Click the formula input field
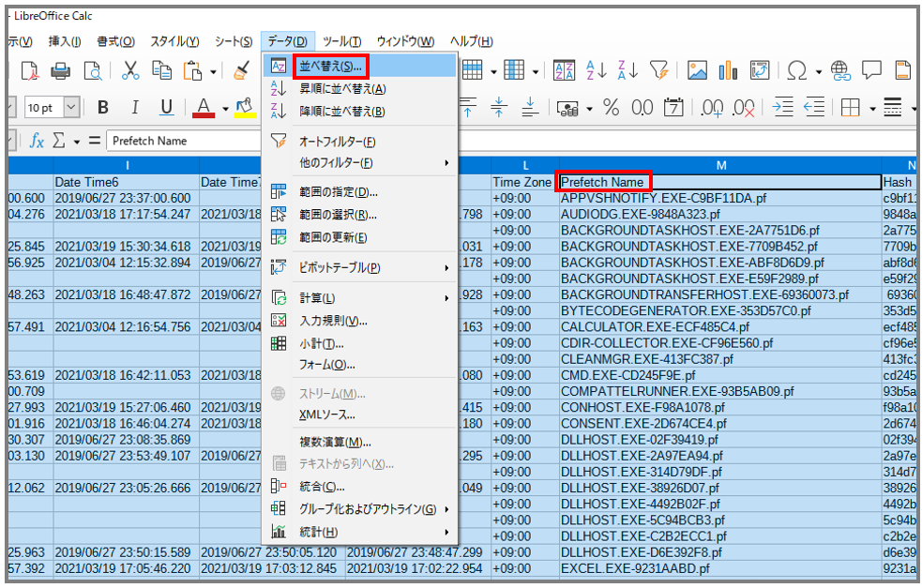 click(x=184, y=141)
